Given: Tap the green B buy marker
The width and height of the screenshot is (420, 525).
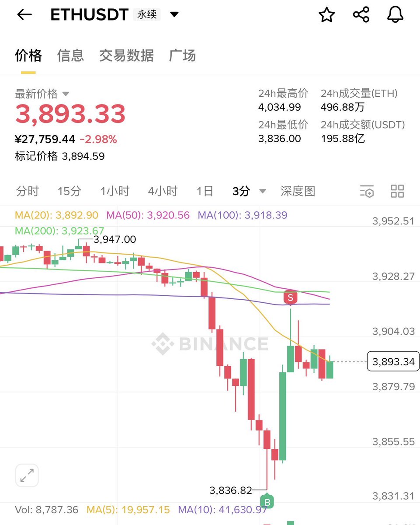Looking at the screenshot, I should (x=267, y=500).
